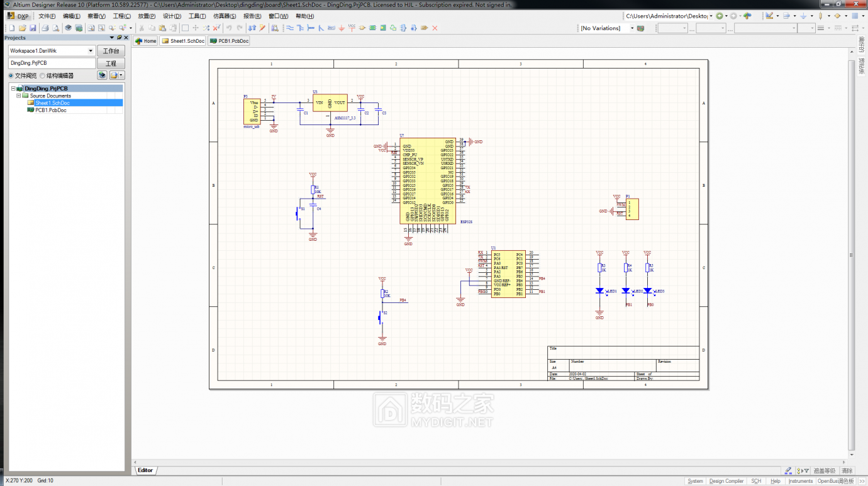The width and height of the screenshot is (868, 486).
Task: Open the SCH panel button in the status bar
Action: (756, 481)
